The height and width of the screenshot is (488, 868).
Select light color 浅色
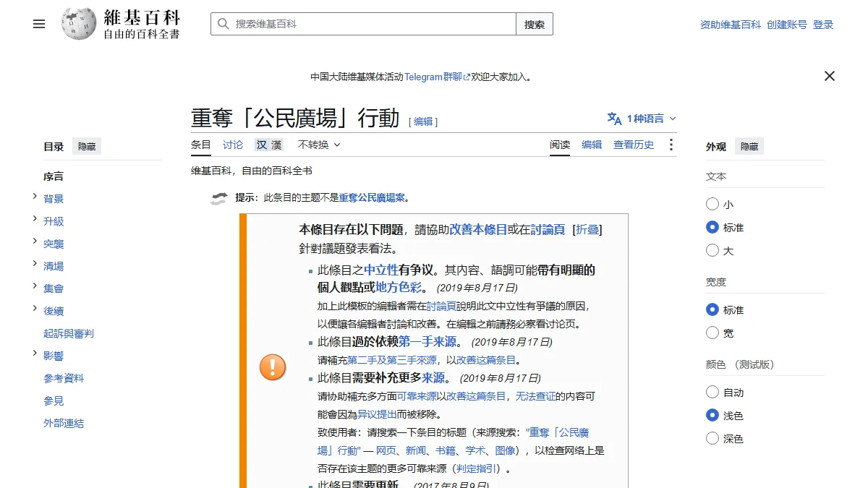(712, 416)
